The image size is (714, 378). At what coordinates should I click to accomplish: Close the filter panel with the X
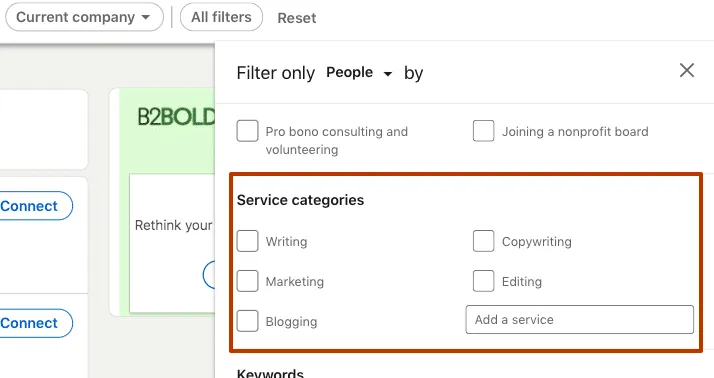(687, 71)
